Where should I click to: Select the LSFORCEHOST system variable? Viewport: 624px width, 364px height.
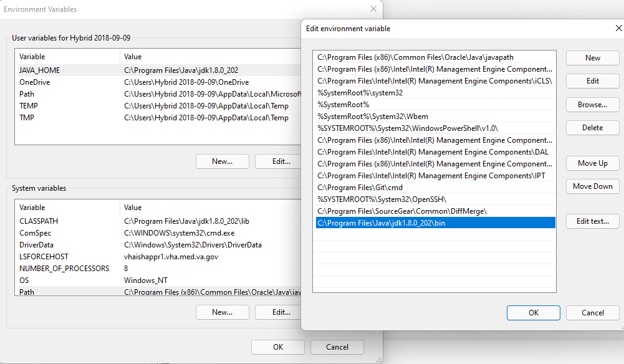point(159,257)
